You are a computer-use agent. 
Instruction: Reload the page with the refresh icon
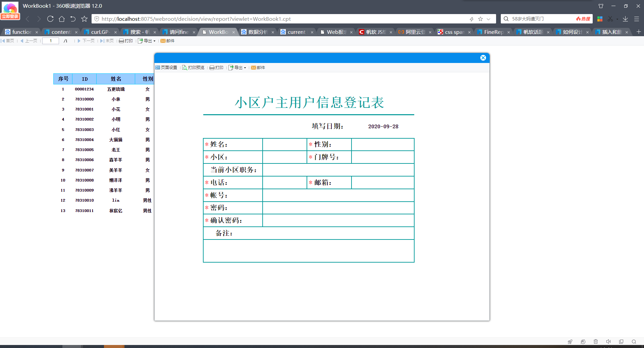tap(50, 19)
